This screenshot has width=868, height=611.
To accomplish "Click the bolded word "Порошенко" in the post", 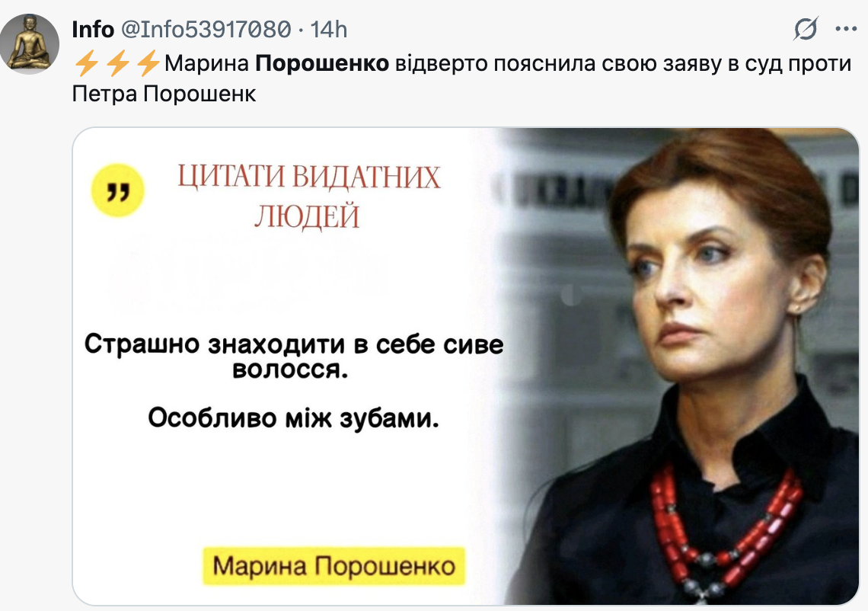I will pyautogui.click(x=322, y=64).
